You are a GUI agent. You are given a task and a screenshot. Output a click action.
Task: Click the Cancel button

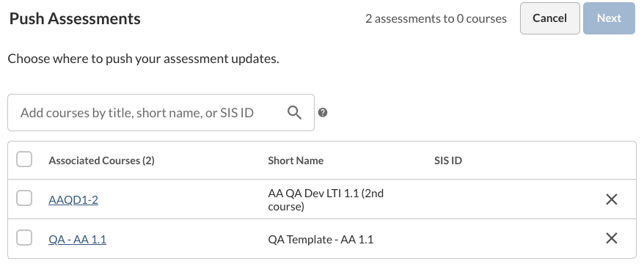coord(550,18)
